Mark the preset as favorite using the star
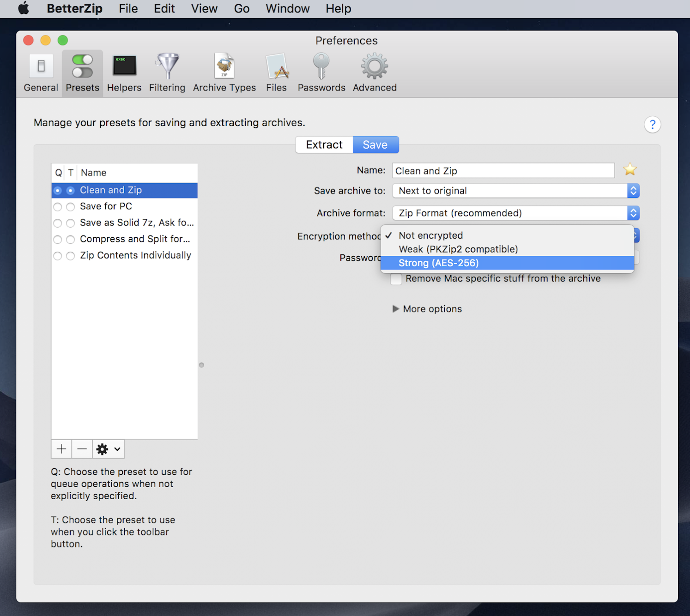Screen dimensions: 690x616 (629, 170)
